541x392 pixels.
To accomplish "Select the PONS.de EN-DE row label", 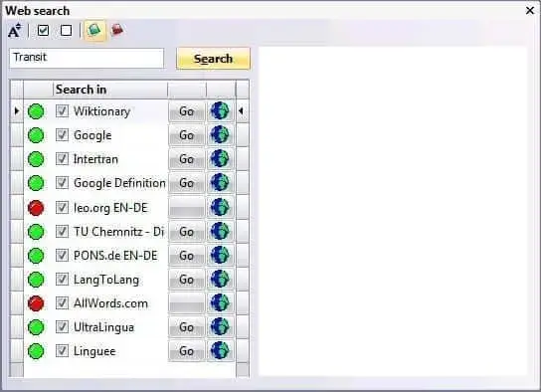I will pyautogui.click(x=115, y=256).
